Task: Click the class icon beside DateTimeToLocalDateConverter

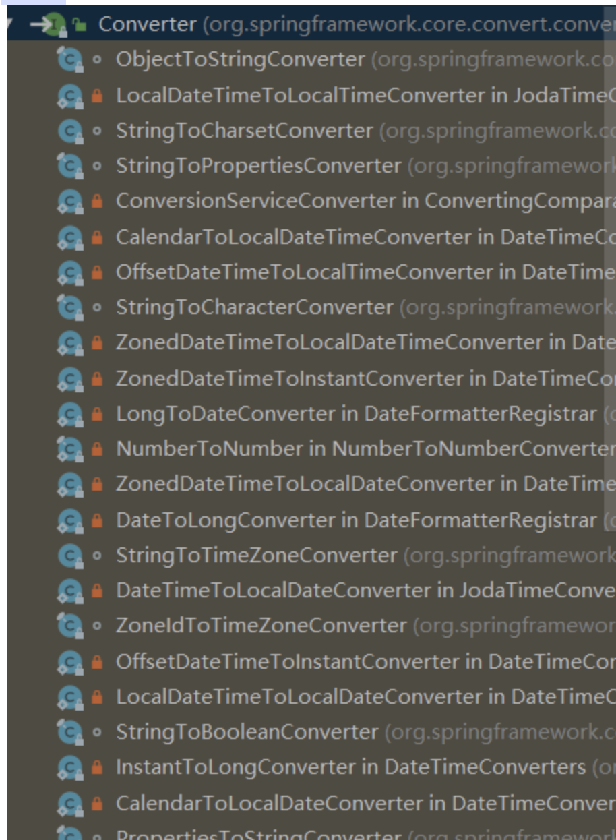Action: click(70, 591)
